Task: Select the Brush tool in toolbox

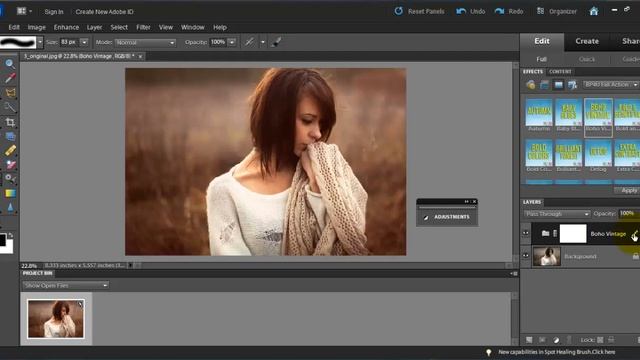Action: click(10, 165)
